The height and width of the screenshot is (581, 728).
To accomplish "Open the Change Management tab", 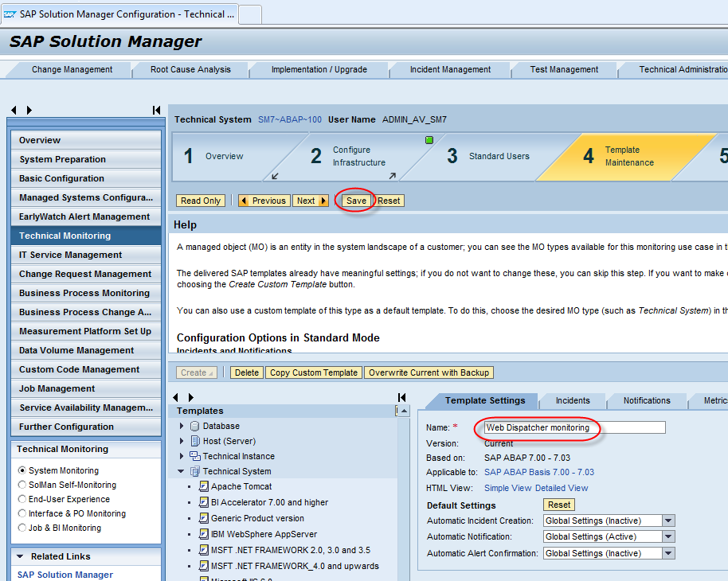I will pos(72,69).
